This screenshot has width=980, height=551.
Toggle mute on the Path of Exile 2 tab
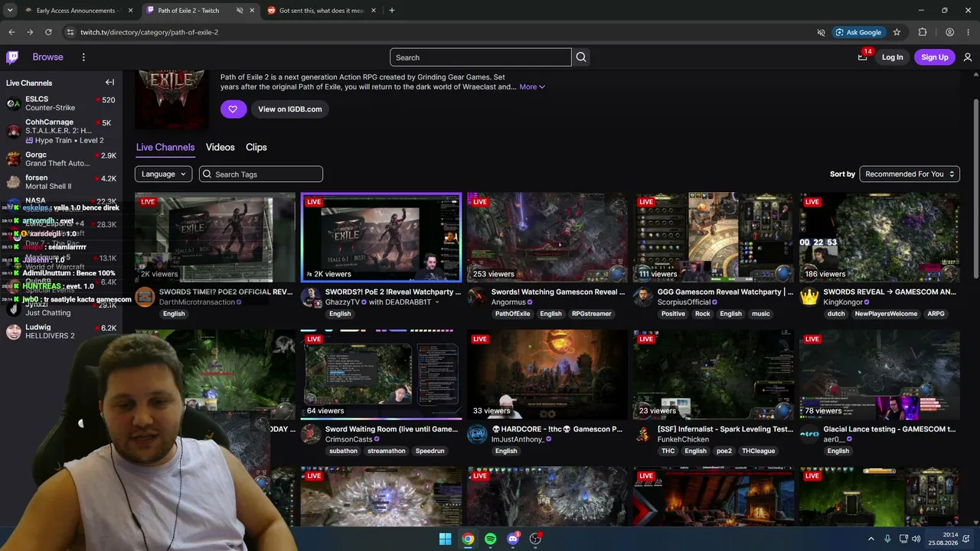click(x=240, y=11)
